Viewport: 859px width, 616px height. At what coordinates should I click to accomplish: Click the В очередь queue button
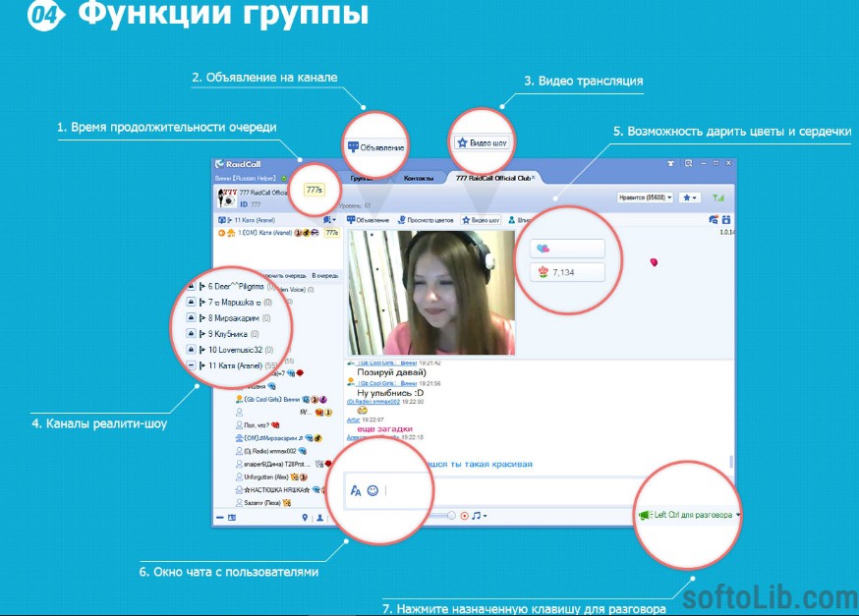point(325,275)
